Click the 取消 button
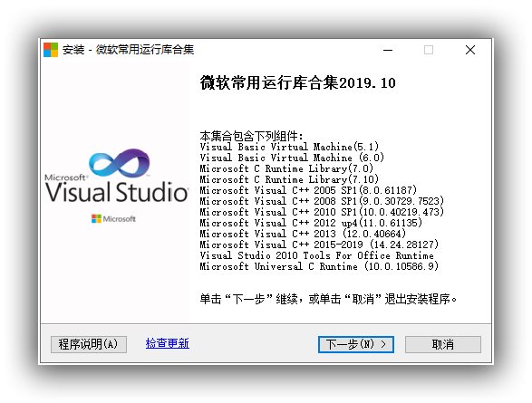532x403 pixels. pyautogui.click(x=443, y=344)
